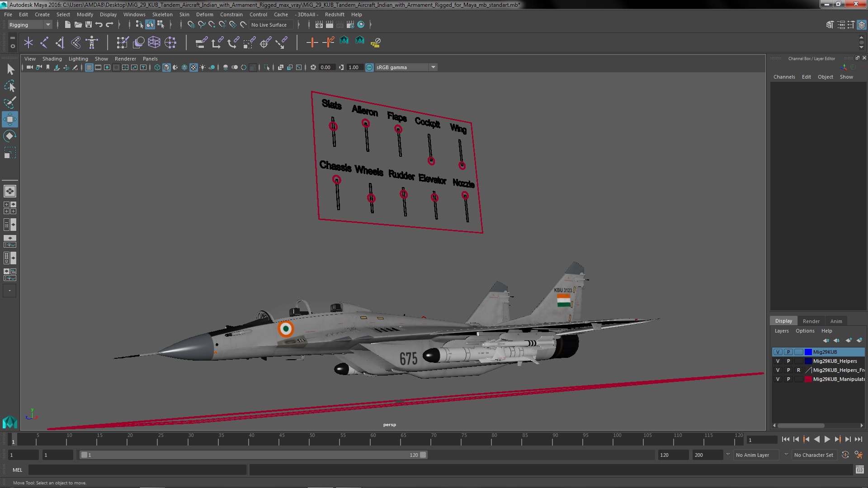Open the sRGB gamma view transform dropdown

coord(406,67)
